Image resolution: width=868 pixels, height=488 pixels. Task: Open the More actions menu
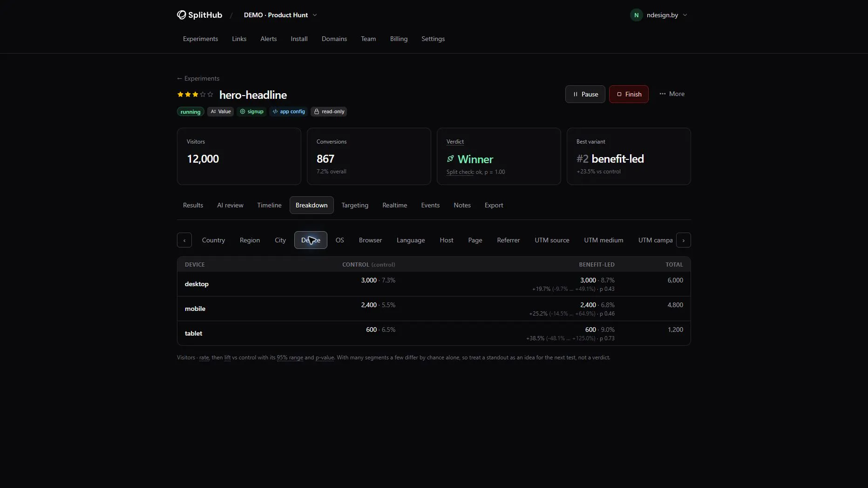pos(672,94)
